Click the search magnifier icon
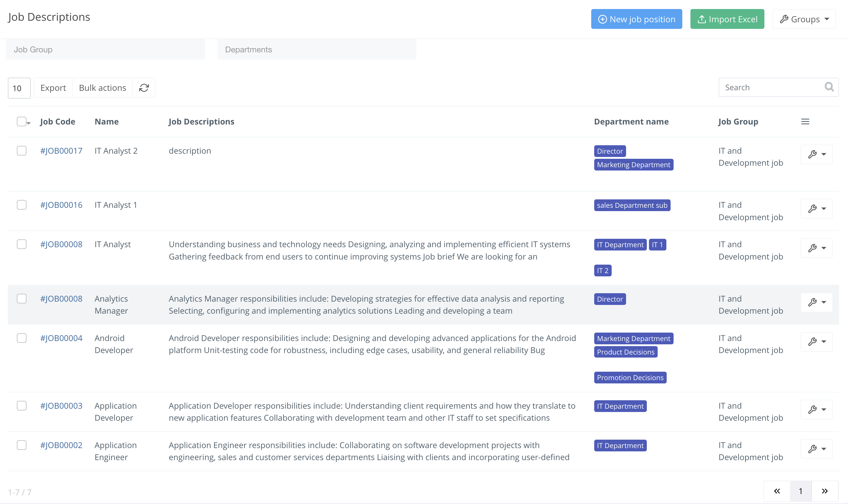This screenshot has width=848, height=504. pos(829,87)
